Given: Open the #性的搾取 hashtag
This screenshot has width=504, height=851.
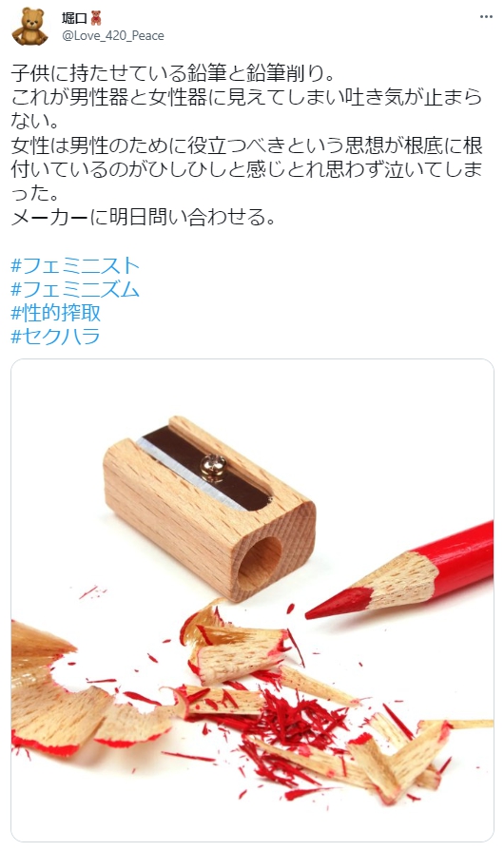Looking at the screenshot, I should pyautogui.click(x=56, y=313).
